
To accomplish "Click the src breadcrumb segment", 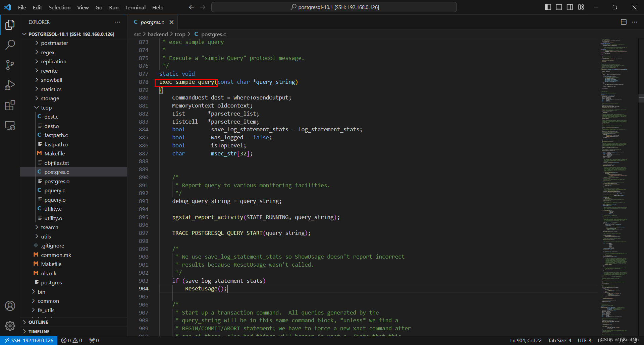I will pyautogui.click(x=138, y=34).
